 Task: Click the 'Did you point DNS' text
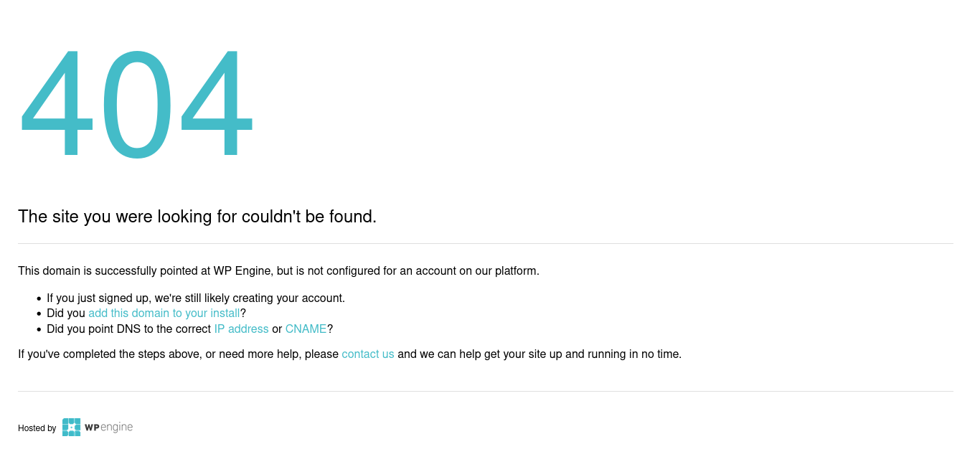[x=129, y=329]
